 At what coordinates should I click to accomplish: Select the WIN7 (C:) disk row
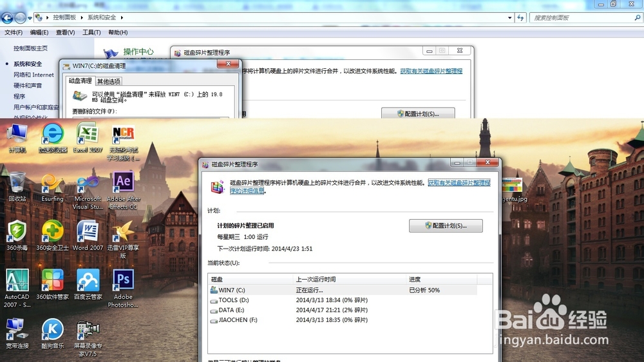pyautogui.click(x=343, y=290)
